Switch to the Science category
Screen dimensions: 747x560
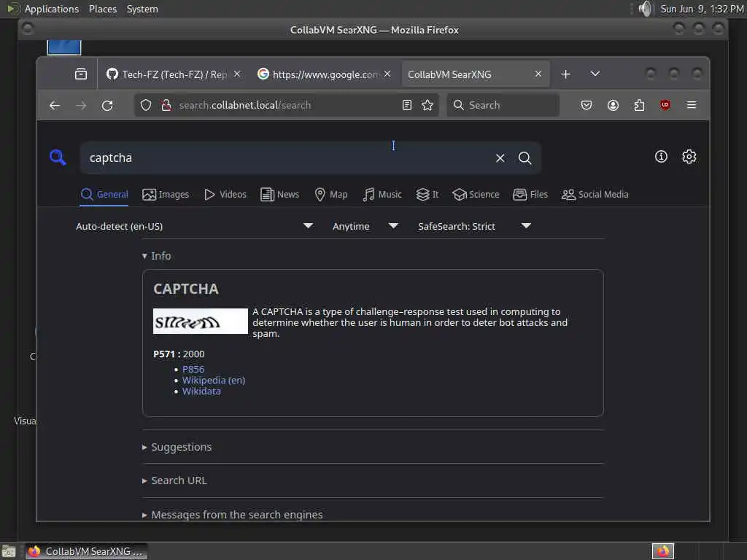tap(476, 195)
